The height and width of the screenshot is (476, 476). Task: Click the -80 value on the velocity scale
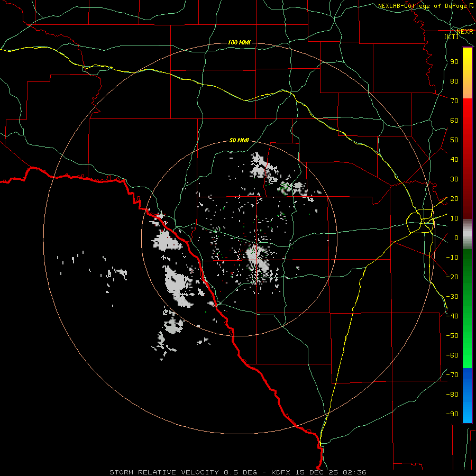tap(452, 395)
